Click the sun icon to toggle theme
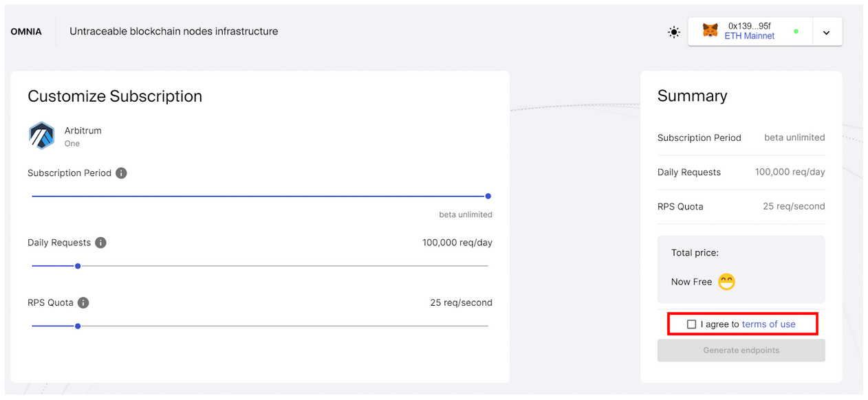This screenshot has height=400, width=868. pos(673,32)
